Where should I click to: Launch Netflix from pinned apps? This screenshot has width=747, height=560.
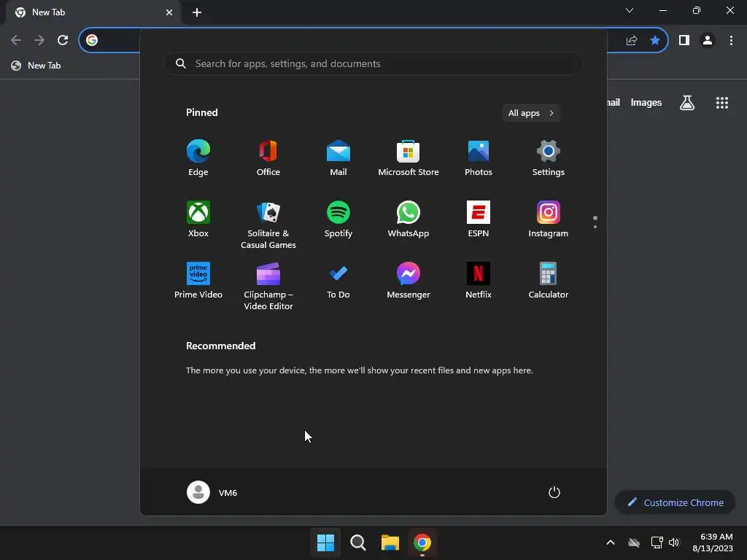(x=479, y=281)
